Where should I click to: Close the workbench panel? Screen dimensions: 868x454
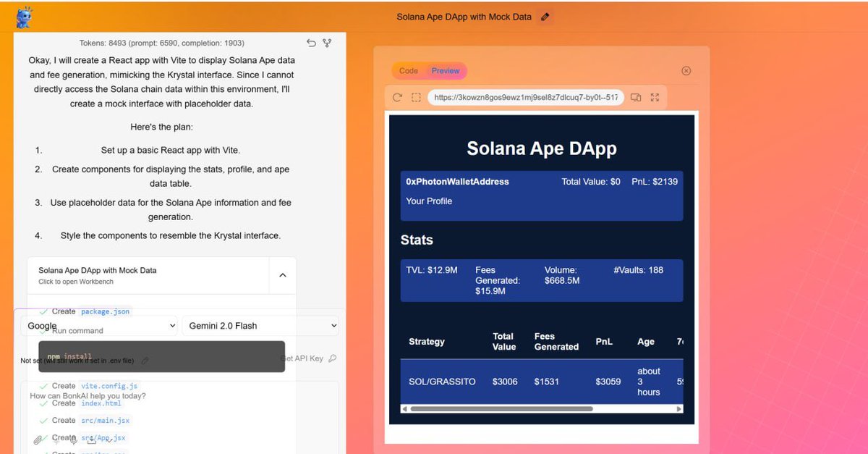[686, 71]
